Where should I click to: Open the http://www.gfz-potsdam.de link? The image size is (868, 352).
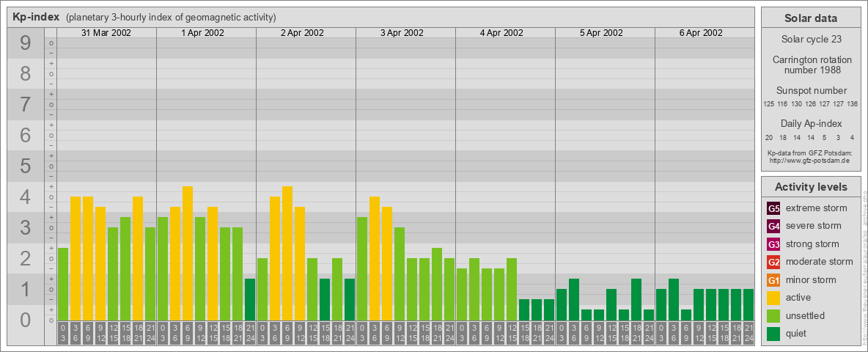pyautogui.click(x=811, y=160)
